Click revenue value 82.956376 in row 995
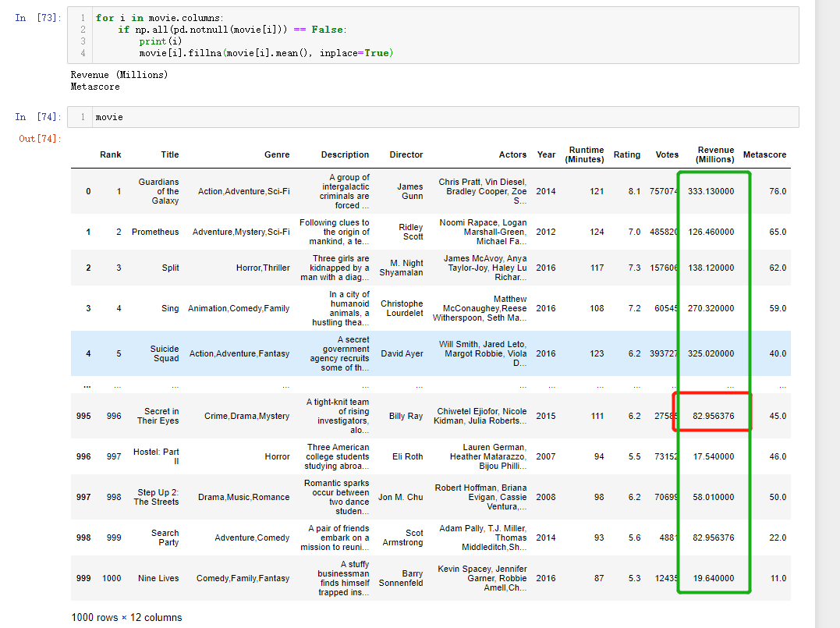 (714, 416)
